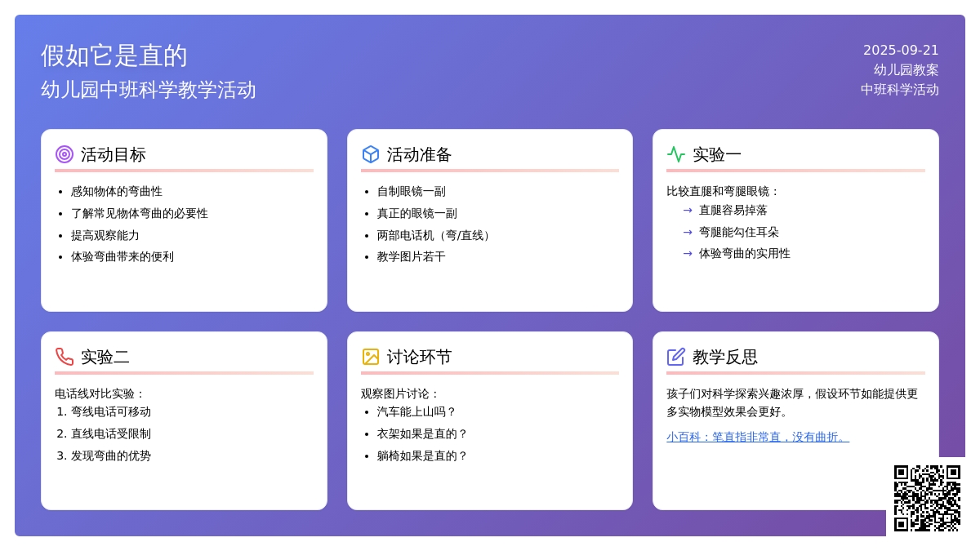The width and height of the screenshot is (980, 551).
Task: Select the 感知物体的弯曲性 bullet item
Action: tap(117, 191)
